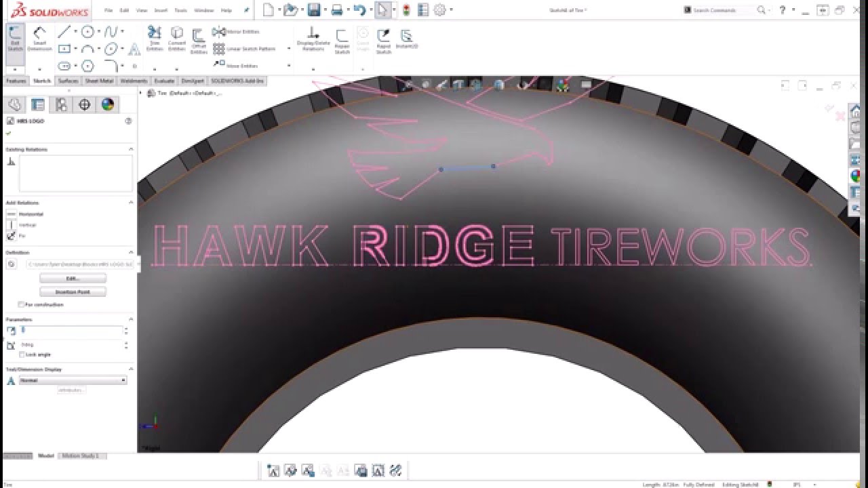Collapse the Text/Dimension Display section
868x488 pixels.
coord(131,369)
